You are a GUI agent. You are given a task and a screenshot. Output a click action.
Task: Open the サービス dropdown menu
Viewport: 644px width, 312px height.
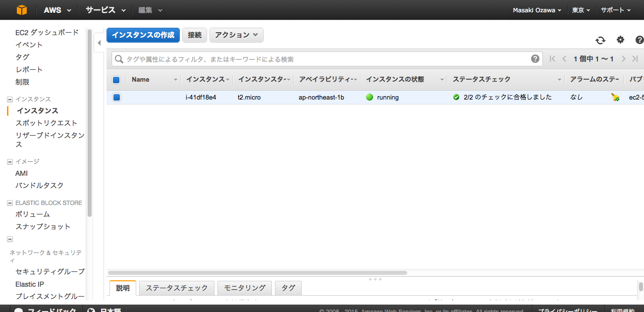coord(106,10)
